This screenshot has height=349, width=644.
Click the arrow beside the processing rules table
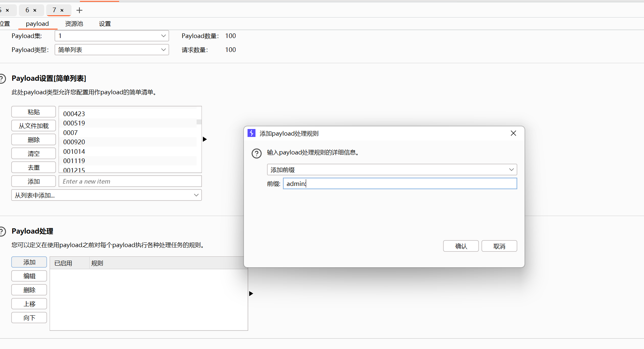tap(251, 293)
